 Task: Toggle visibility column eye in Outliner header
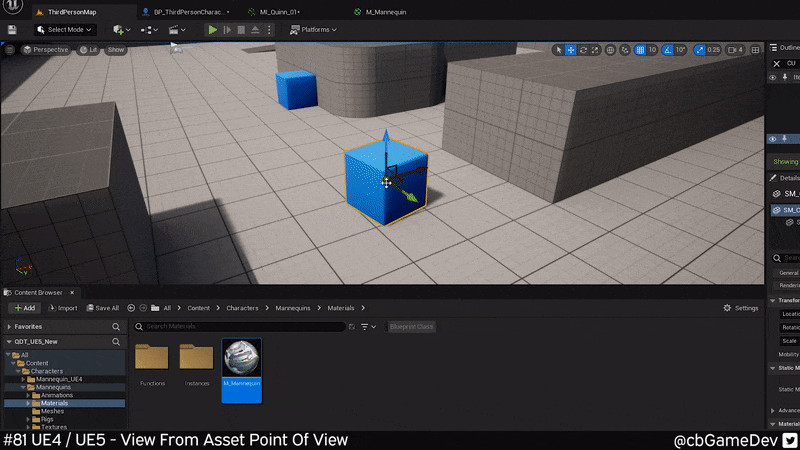[x=772, y=78]
